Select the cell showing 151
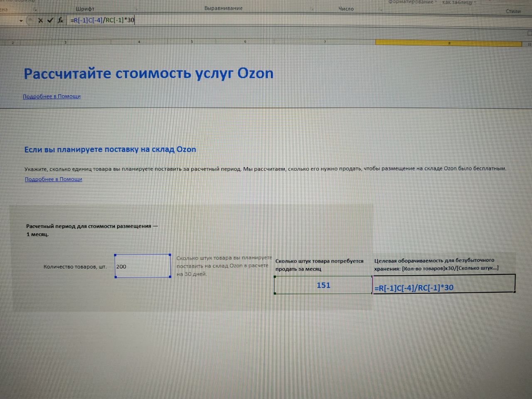 [323, 285]
